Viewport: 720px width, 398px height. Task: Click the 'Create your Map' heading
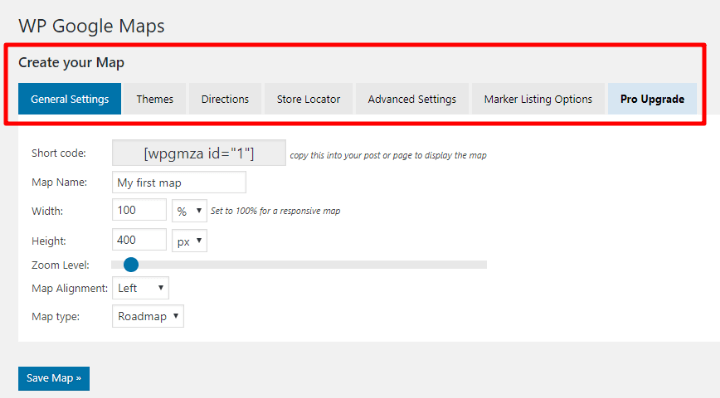tap(71, 62)
